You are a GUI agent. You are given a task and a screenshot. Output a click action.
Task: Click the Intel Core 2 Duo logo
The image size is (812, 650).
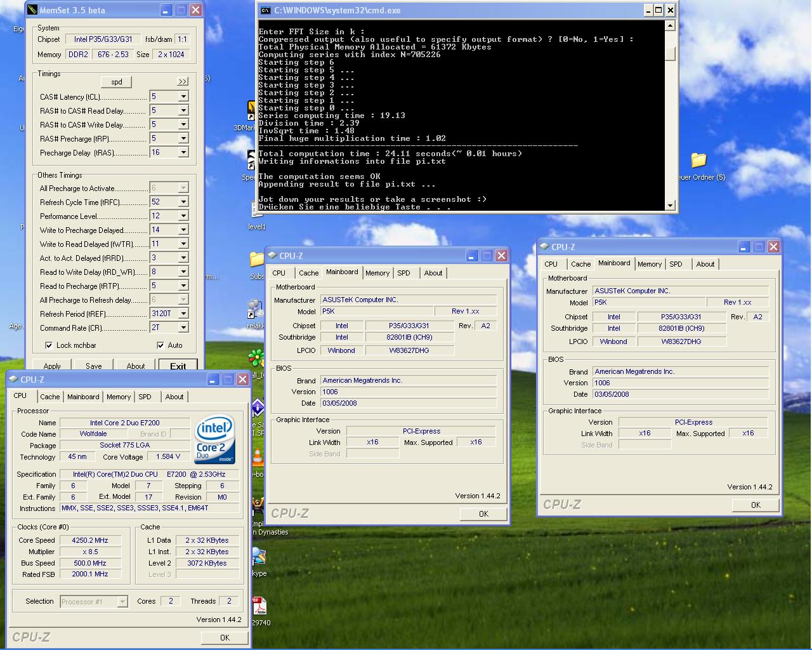coord(214,439)
